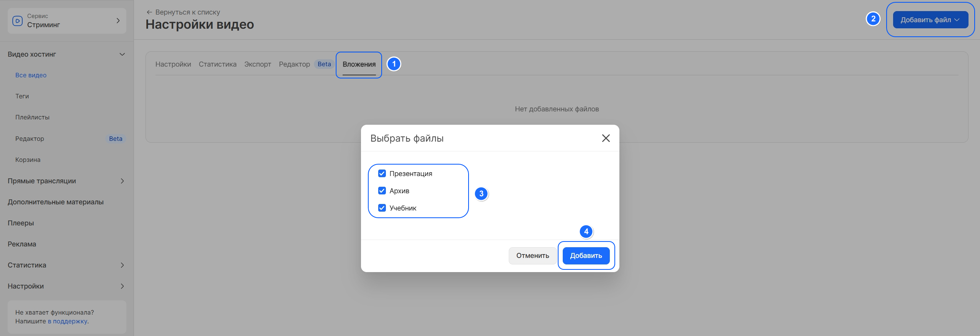The image size is (980, 336).
Task: Open Корзина in sidebar
Action: click(28, 160)
